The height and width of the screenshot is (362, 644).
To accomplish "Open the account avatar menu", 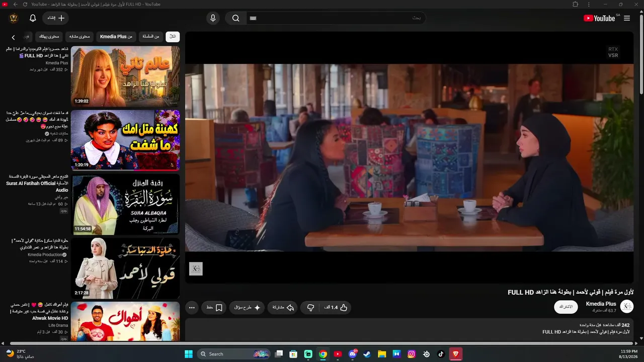I will [x=13, y=18].
